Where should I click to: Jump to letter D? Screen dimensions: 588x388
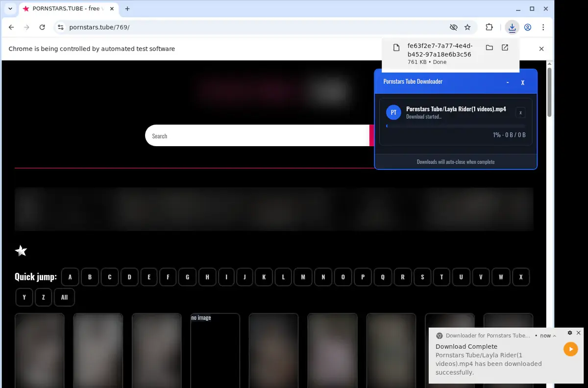[129, 277]
